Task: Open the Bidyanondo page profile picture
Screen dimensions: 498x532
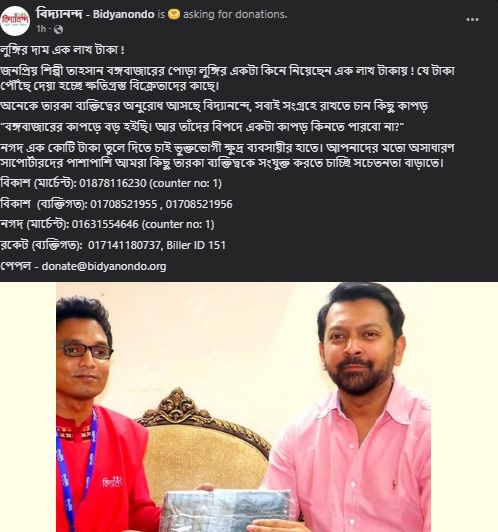Action: coord(15,21)
